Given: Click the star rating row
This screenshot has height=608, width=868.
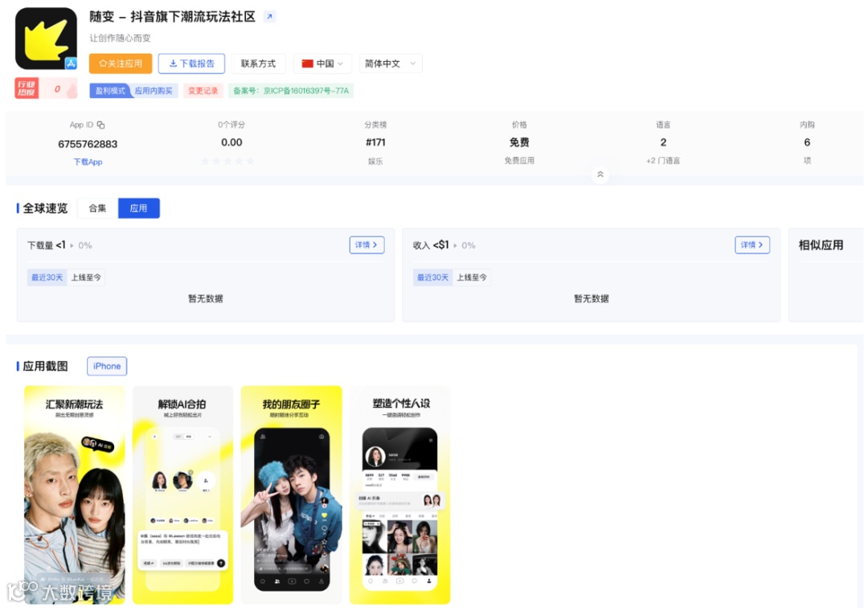Looking at the screenshot, I should tap(227, 161).
